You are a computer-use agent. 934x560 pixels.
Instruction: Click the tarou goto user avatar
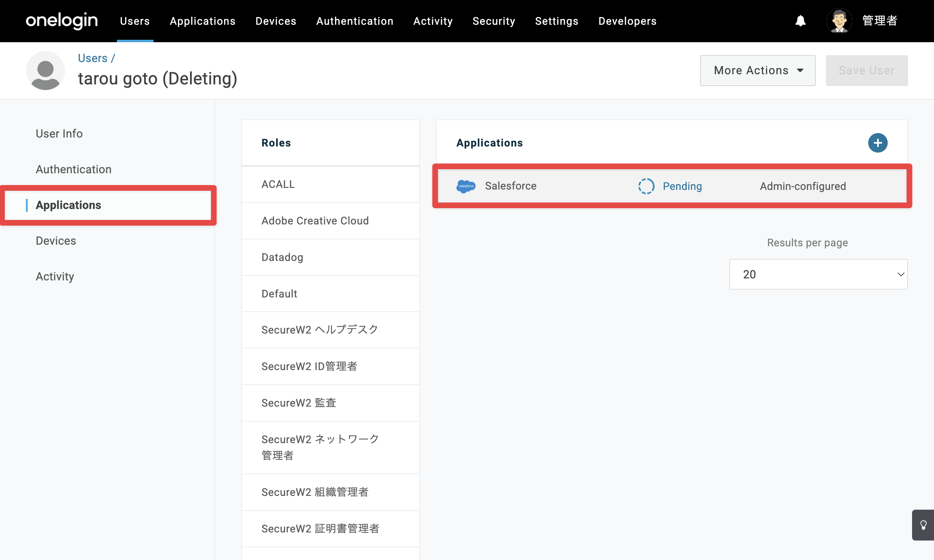45,71
